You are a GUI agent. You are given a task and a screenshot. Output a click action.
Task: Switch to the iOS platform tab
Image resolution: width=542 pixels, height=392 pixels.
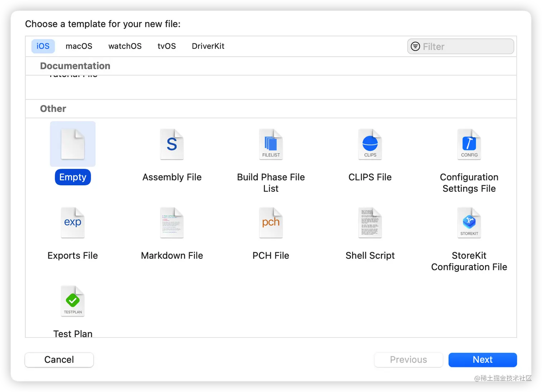pos(43,46)
